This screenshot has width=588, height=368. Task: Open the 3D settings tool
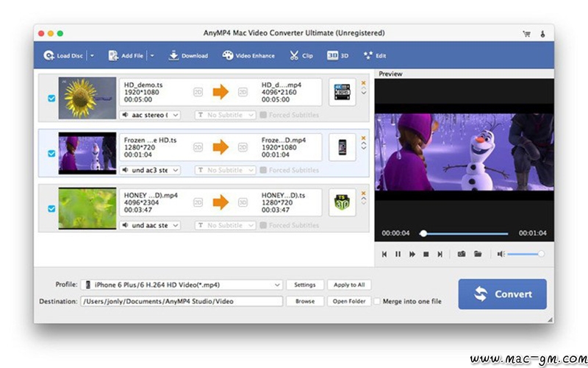click(337, 56)
